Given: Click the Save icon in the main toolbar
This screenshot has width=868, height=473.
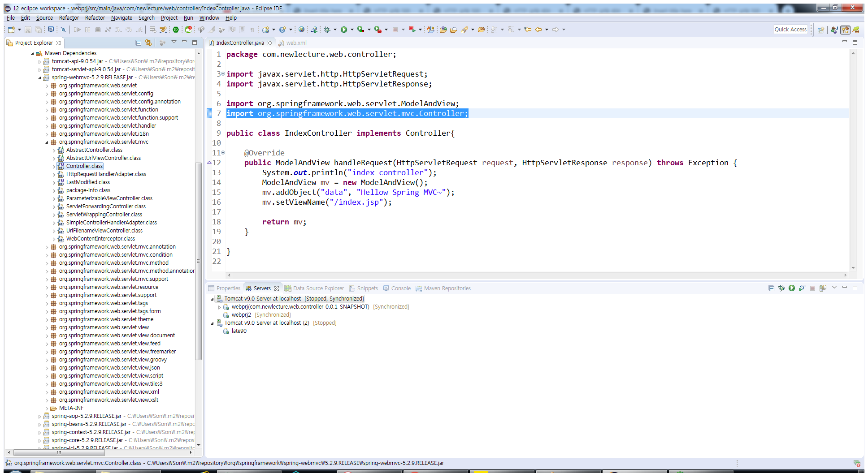Looking at the screenshot, I should 28,30.
